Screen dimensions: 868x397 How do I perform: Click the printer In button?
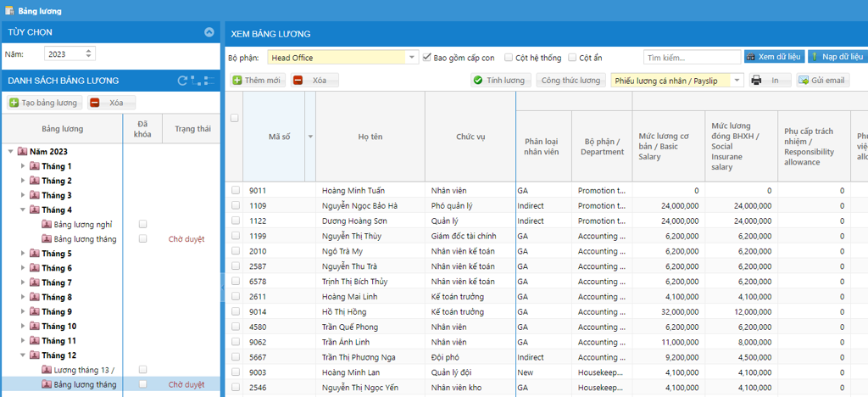point(770,81)
